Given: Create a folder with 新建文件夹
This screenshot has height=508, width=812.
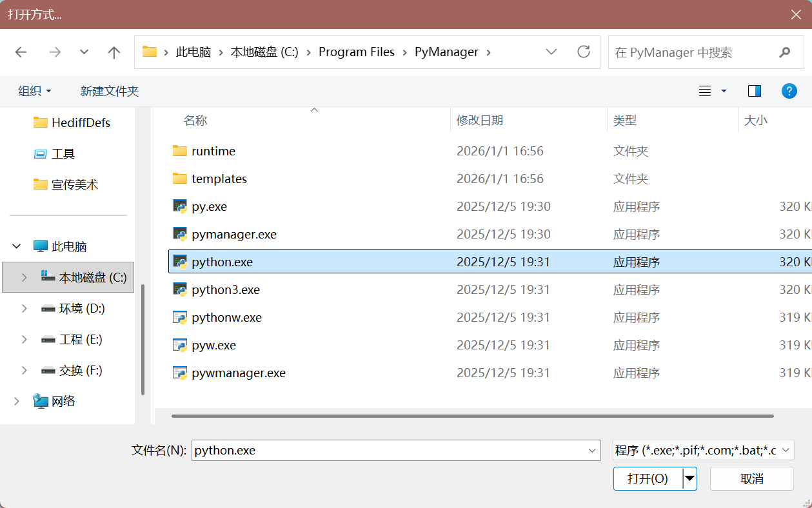Looking at the screenshot, I should coord(109,91).
